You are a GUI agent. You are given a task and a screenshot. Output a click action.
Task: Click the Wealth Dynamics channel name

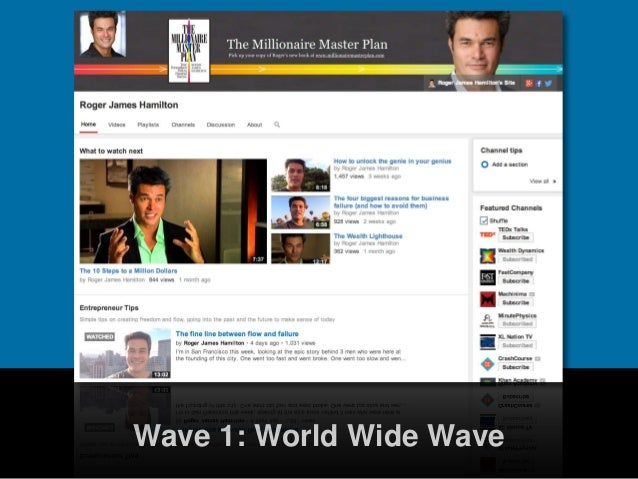tap(521, 251)
